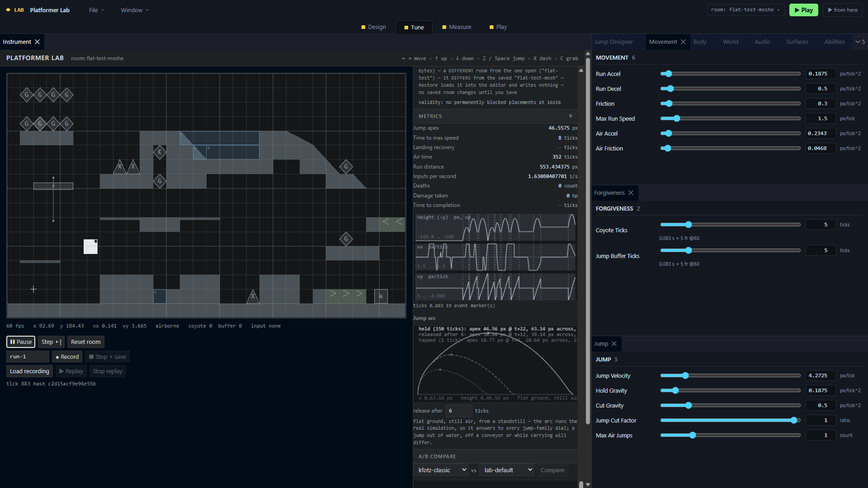Click the run-1 recording name field

[28, 357]
